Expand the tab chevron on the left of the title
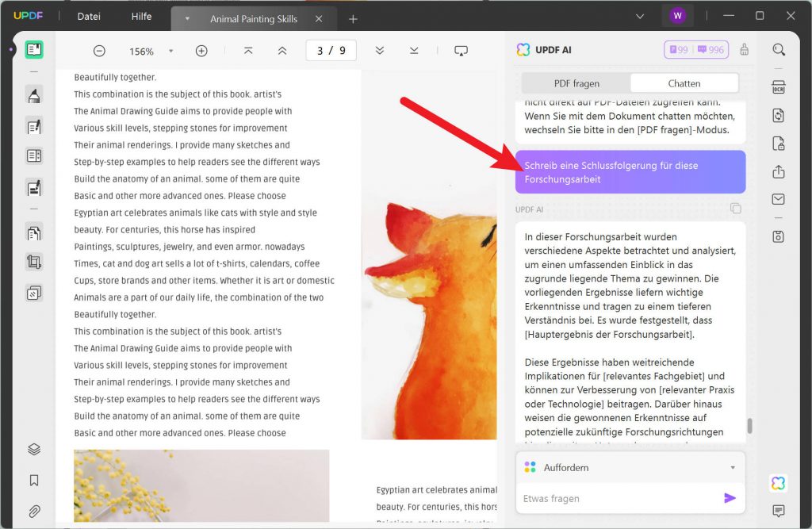Screen dimensions: 812x529 pyautogui.click(x=187, y=19)
